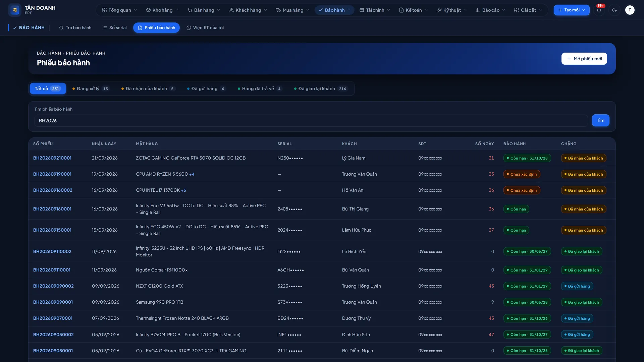The image size is (644, 362).
Task: Click the Tìm phiếu bảo hành search field
Action: (x=311, y=121)
